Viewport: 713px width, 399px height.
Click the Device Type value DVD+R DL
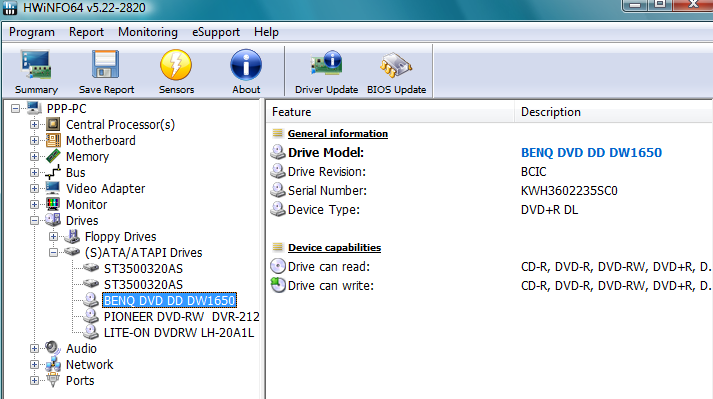[x=549, y=210]
